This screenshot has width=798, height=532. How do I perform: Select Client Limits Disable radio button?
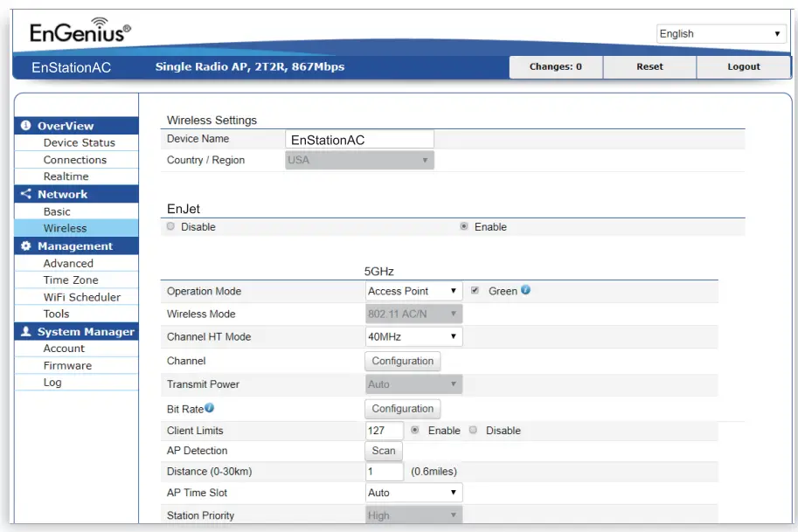pos(473,430)
